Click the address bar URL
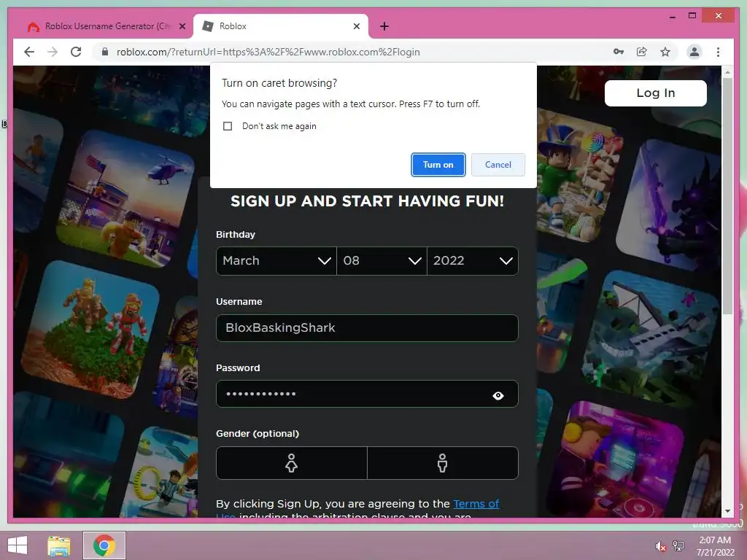This screenshot has width=747, height=560. pos(268,52)
